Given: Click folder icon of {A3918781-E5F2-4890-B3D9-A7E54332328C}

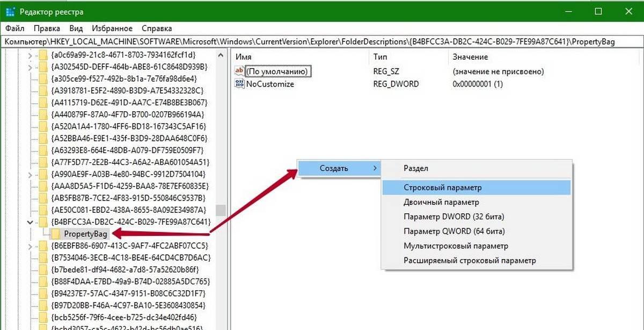Looking at the screenshot, I should (x=43, y=90).
